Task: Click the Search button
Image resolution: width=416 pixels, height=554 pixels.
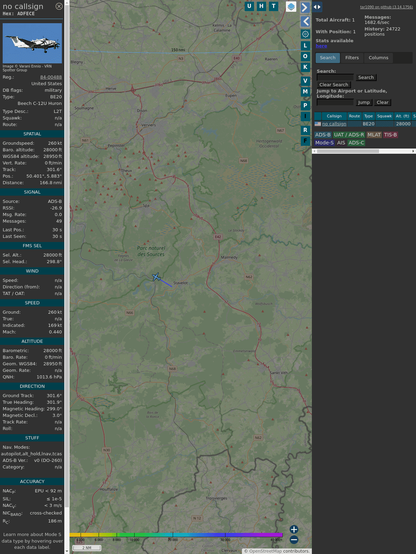Action: pyautogui.click(x=366, y=77)
